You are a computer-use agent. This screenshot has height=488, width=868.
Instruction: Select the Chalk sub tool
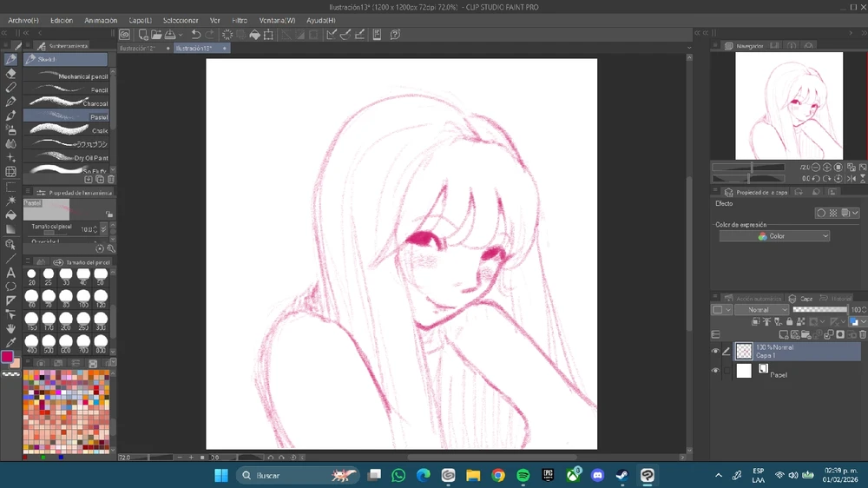[67, 130]
